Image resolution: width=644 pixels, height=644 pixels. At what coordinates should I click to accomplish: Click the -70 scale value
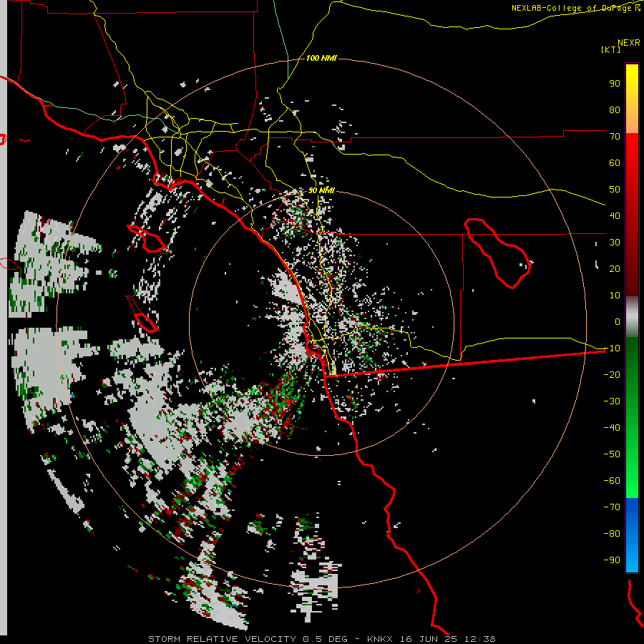(612, 507)
